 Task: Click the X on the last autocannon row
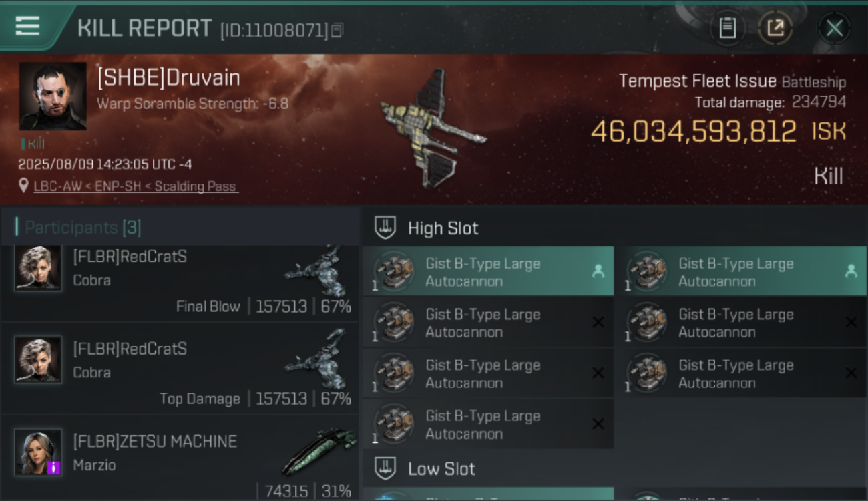(x=598, y=424)
